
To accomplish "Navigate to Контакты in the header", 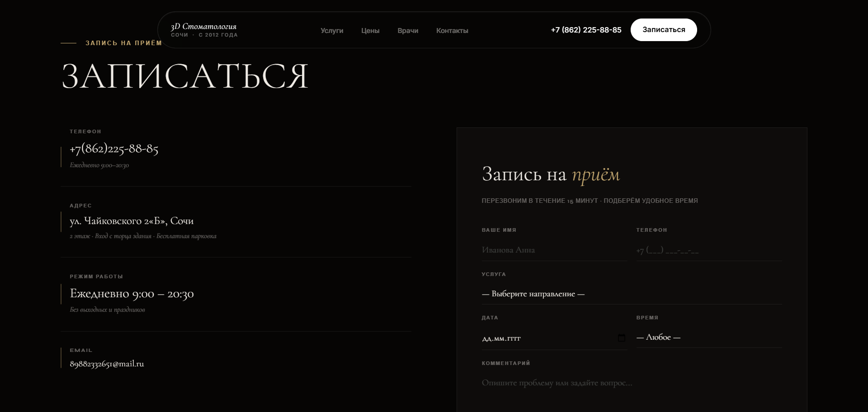I will [452, 31].
